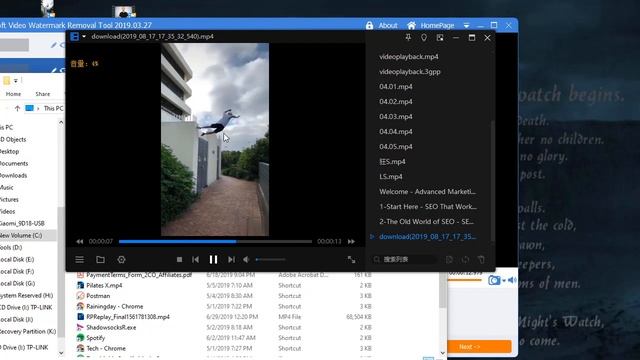Click the HomePage house icon

click(x=411, y=25)
